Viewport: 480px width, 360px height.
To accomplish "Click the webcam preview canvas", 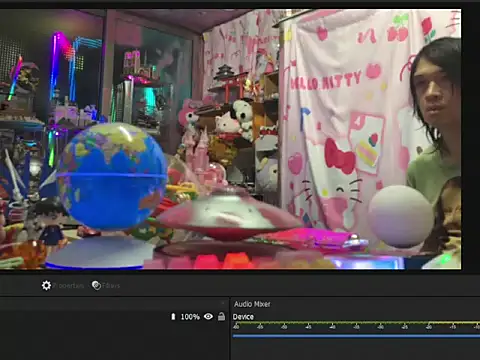I will tap(230, 139).
